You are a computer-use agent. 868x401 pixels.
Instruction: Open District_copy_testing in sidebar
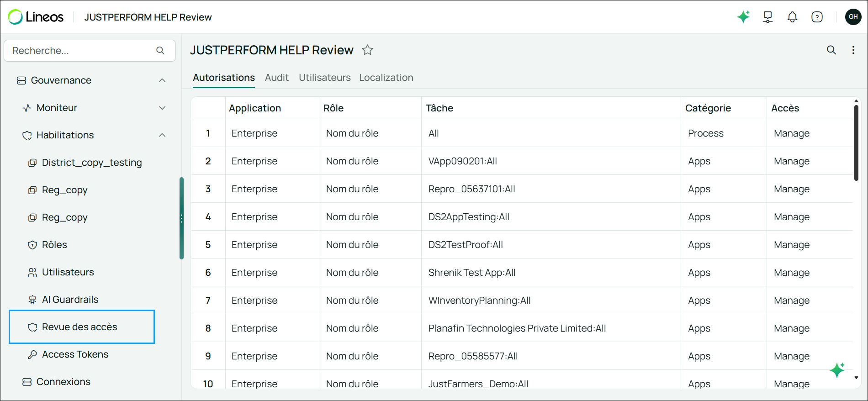pos(92,163)
